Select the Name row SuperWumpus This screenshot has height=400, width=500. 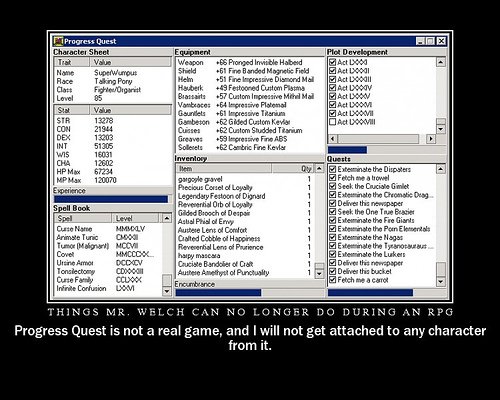113,73
